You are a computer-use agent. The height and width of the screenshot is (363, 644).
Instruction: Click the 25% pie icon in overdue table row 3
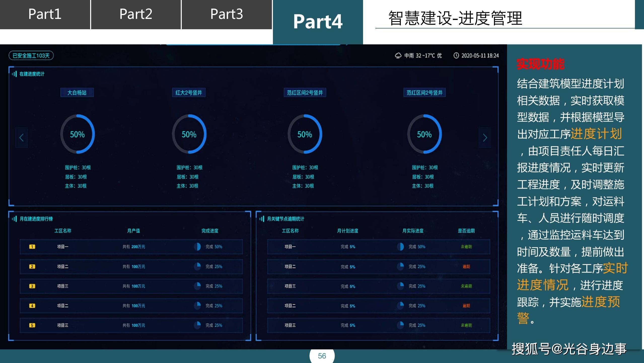tap(400, 286)
